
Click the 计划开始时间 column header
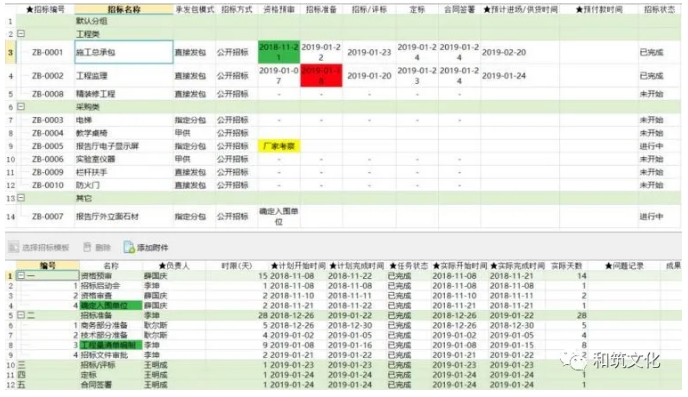[x=298, y=266]
